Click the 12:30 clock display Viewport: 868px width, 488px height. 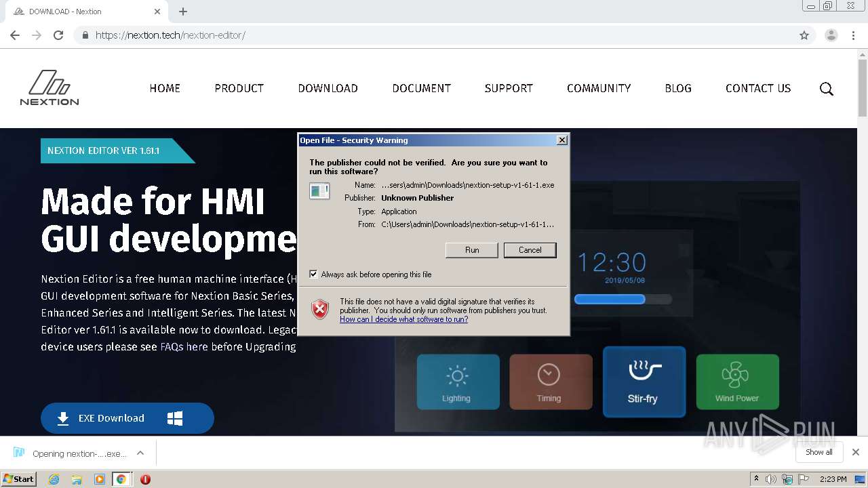point(612,262)
